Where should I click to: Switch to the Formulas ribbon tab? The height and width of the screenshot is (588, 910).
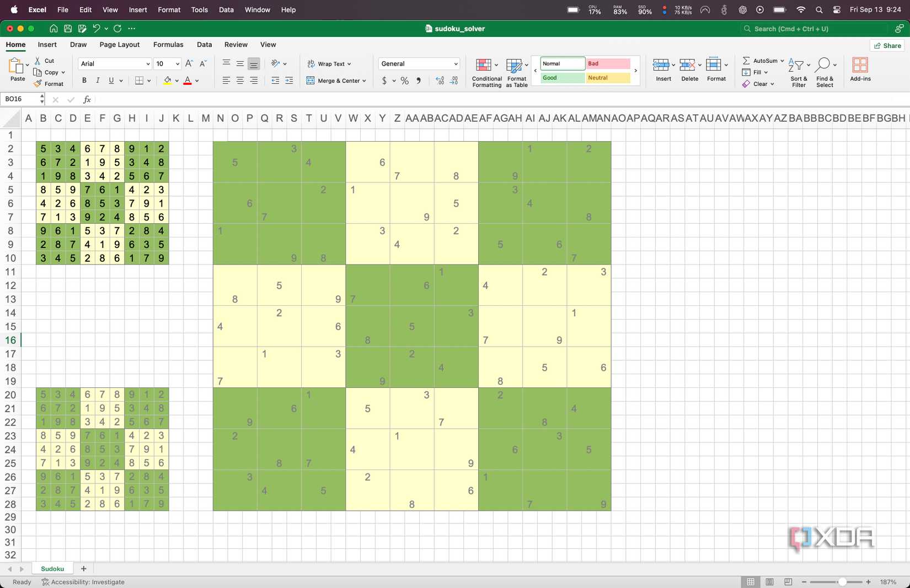click(x=168, y=45)
